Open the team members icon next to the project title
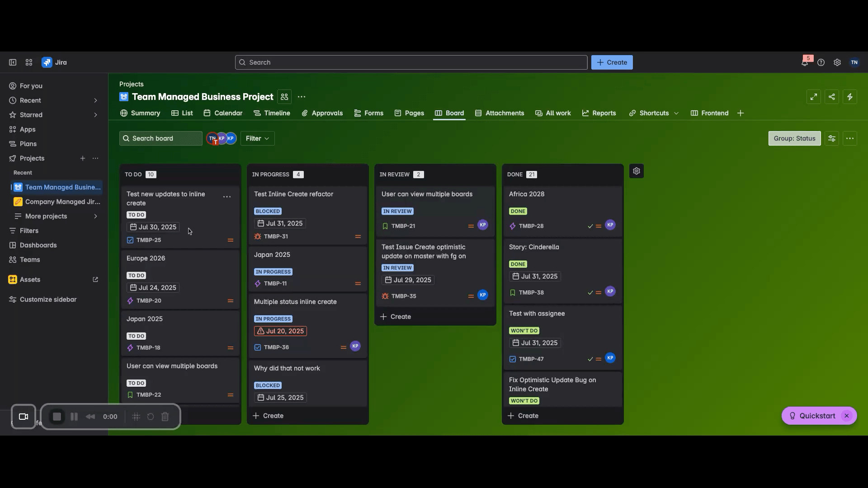The height and width of the screenshot is (488, 868). click(284, 97)
